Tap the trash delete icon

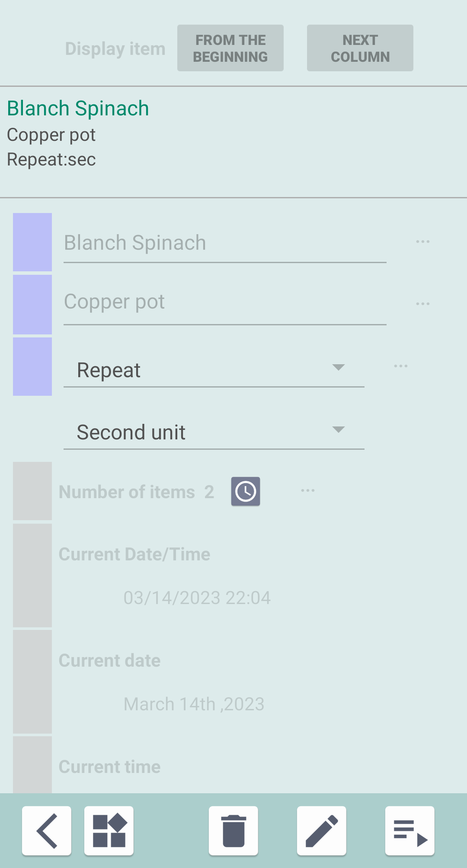(233, 830)
